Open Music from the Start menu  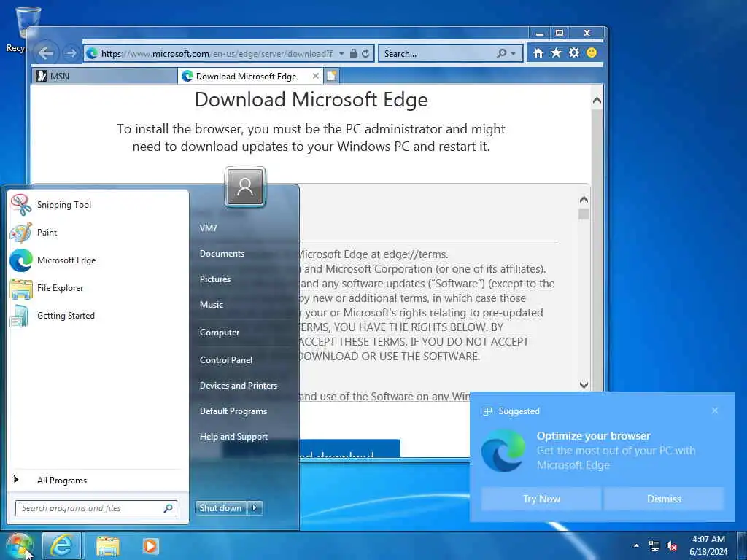pos(211,305)
